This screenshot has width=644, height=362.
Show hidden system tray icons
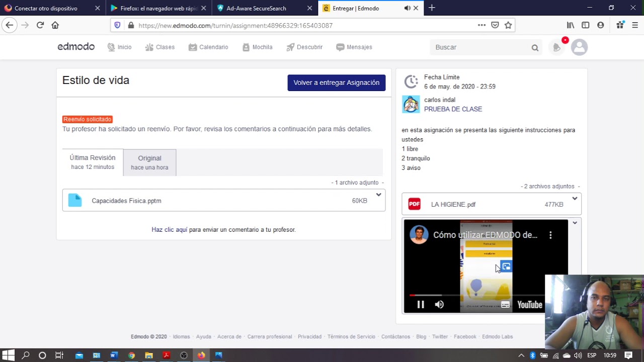521,355
